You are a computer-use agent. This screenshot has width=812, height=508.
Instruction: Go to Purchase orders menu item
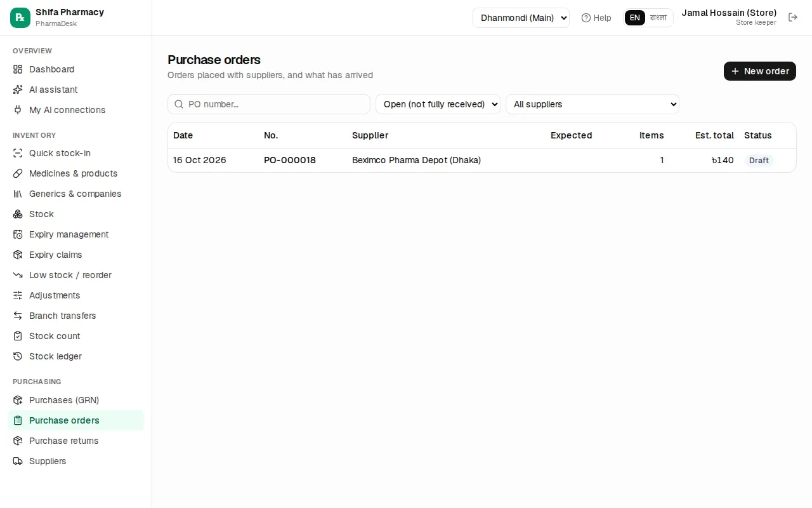(x=76, y=420)
